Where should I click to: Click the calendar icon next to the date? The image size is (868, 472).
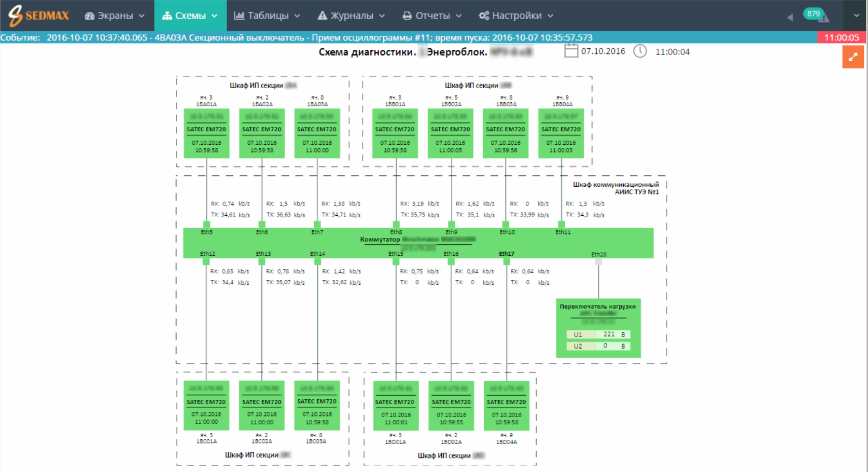[x=571, y=51]
